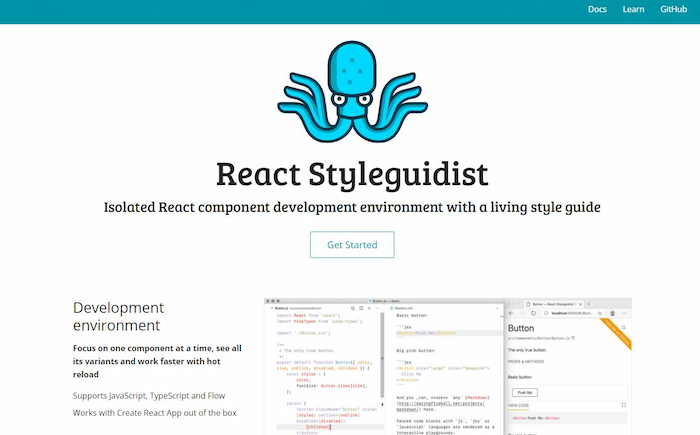The height and width of the screenshot is (435, 700).
Task: Click the browser back arrow in preview
Action: click(x=513, y=312)
